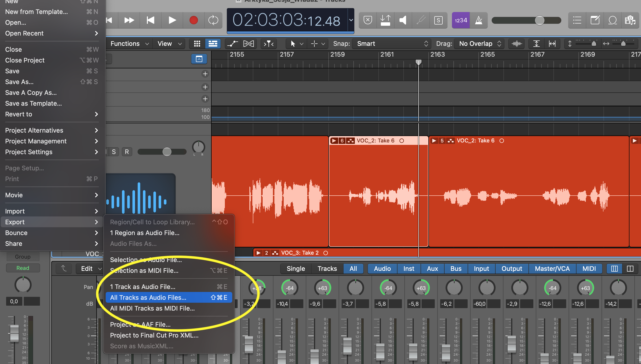Toggle the Metronome click button
641x364 pixels.
479,20
